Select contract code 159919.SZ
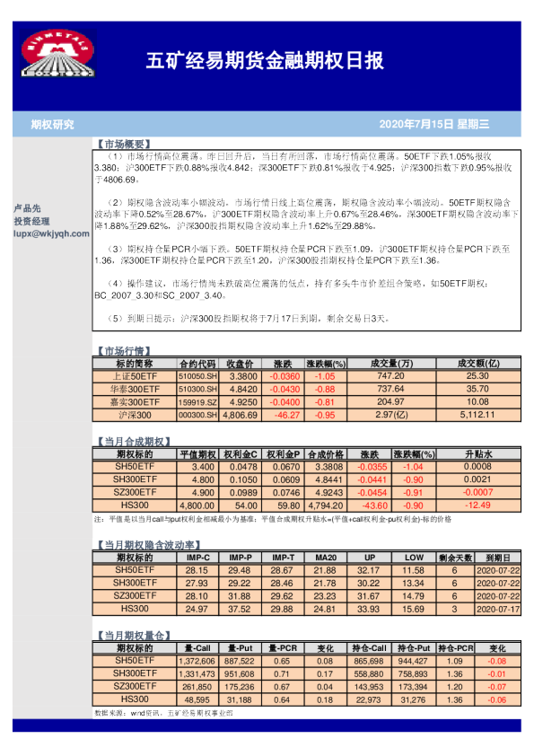The height and width of the screenshot is (756, 534). pos(197,402)
